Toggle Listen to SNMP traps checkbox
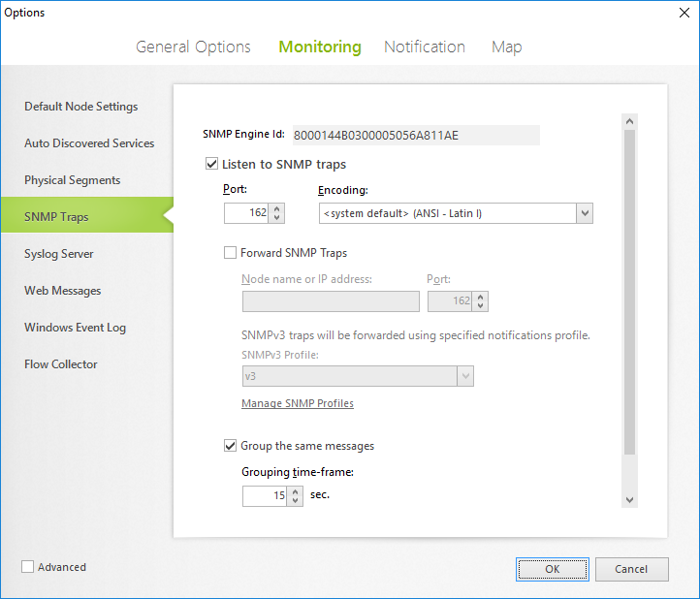Viewport: 700px width, 599px height. pyautogui.click(x=211, y=164)
